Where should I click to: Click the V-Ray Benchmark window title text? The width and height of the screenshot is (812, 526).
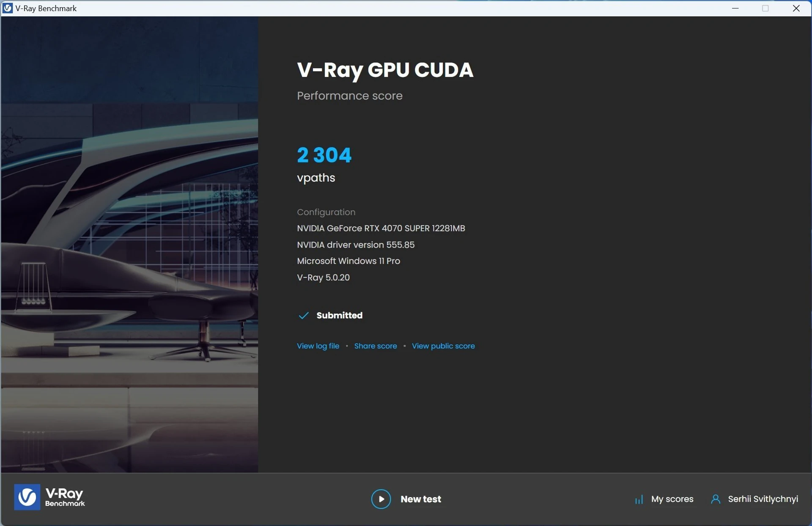(46, 8)
